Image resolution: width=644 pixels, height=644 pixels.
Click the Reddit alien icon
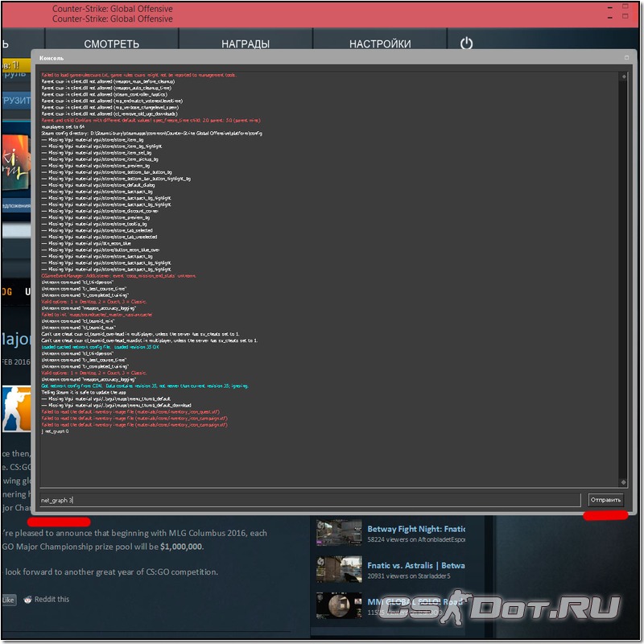point(27,600)
